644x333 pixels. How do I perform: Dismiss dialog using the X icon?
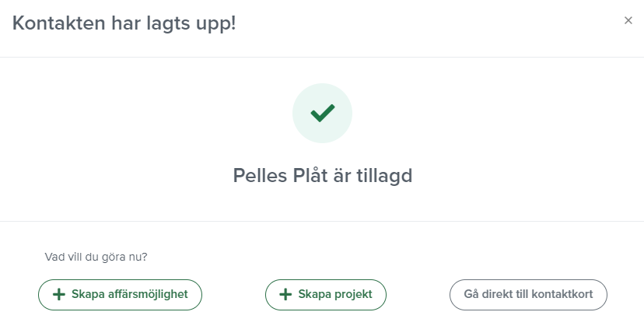pos(628,21)
